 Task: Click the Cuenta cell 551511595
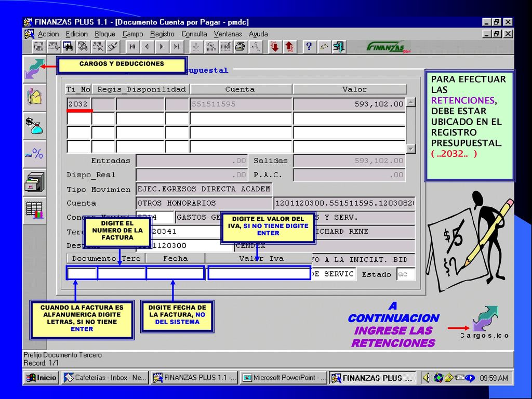[241, 104]
